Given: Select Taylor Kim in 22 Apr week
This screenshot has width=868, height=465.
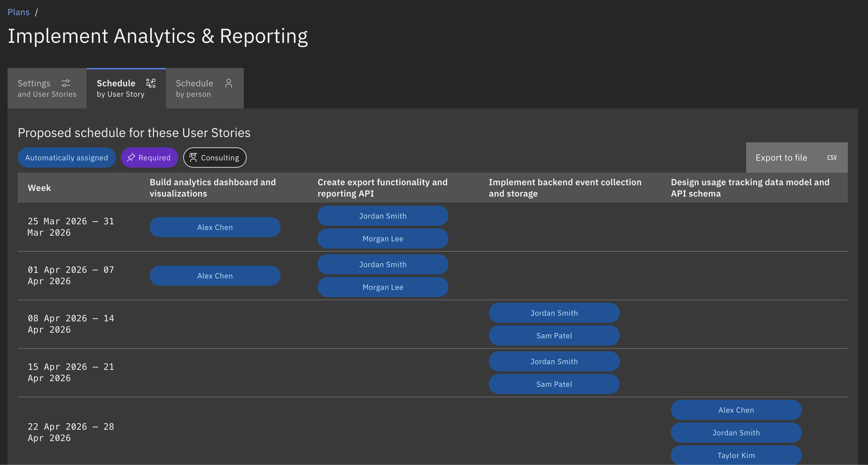Looking at the screenshot, I should click(x=736, y=455).
